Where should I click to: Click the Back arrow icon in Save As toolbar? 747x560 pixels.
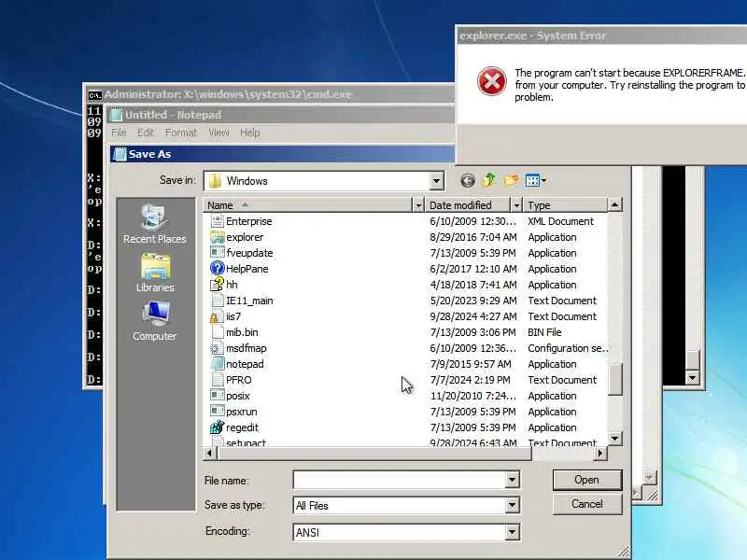tap(468, 180)
